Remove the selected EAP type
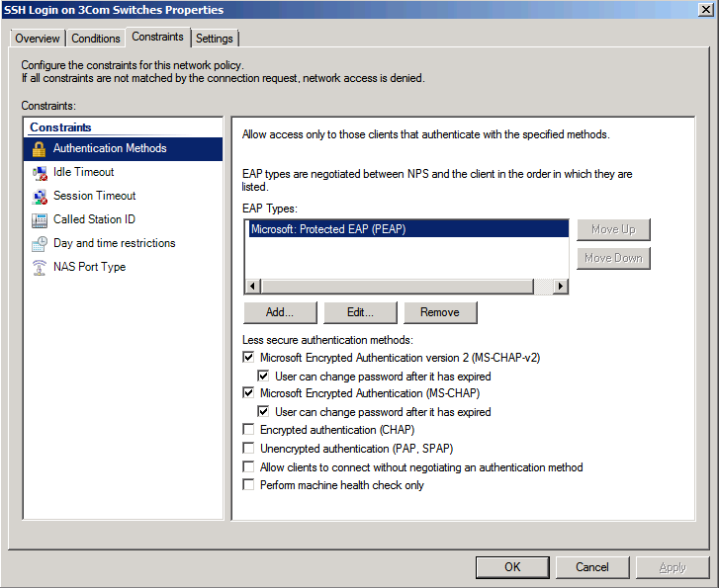 click(x=440, y=312)
